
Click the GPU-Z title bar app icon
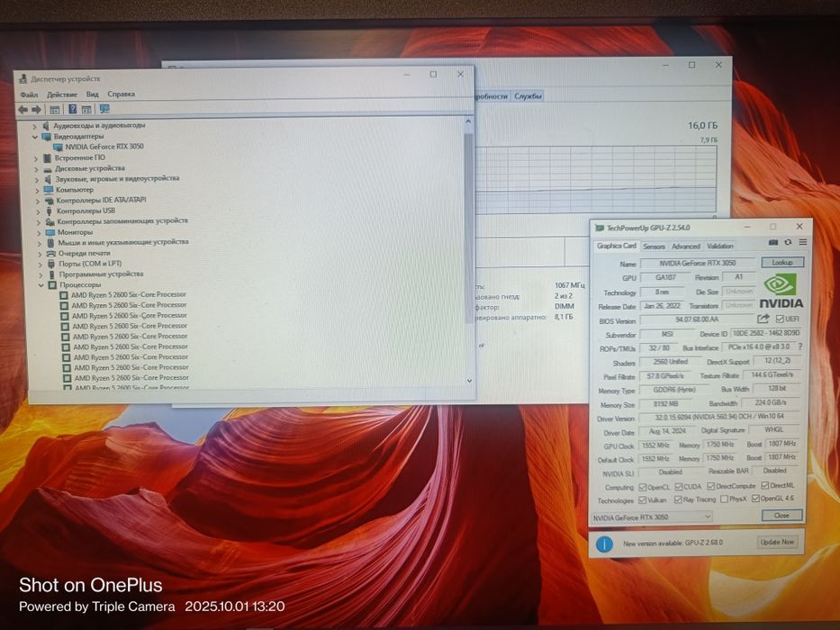600,229
